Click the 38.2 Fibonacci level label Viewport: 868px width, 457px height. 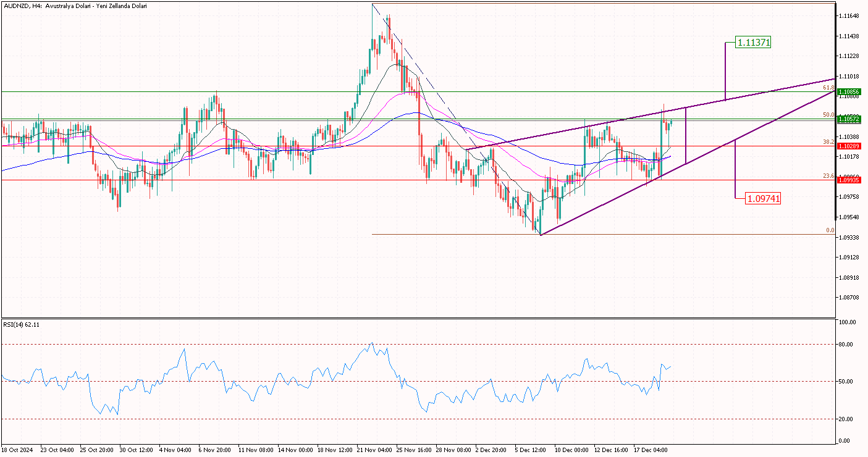point(829,141)
